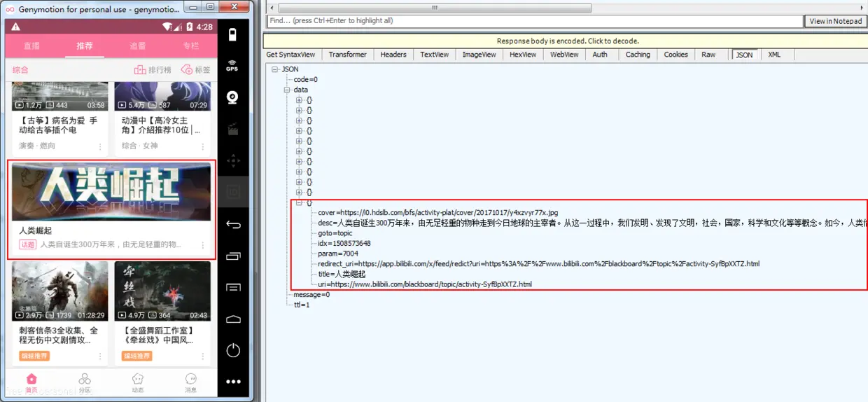Tap the Android back button in Genymotion sidebar
The width and height of the screenshot is (868, 402).
coord(233,224)
